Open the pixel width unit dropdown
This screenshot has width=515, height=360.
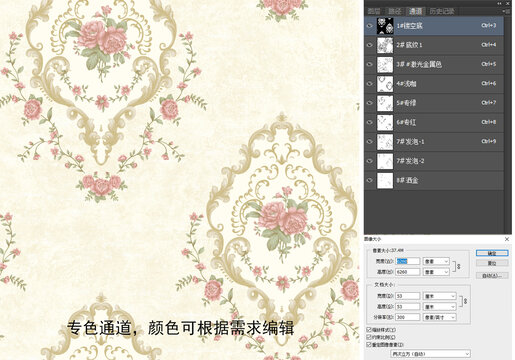[436, 261]
